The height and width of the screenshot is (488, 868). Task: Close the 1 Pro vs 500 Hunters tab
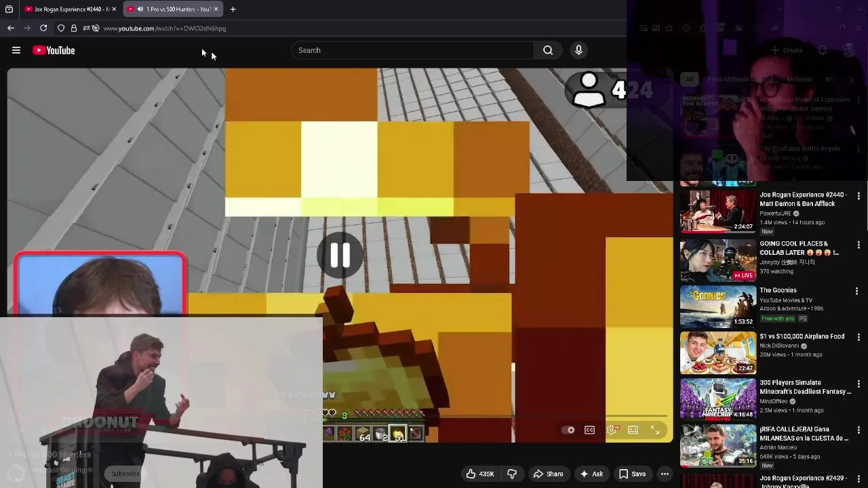pyautogui.click(x=216, y=9)
